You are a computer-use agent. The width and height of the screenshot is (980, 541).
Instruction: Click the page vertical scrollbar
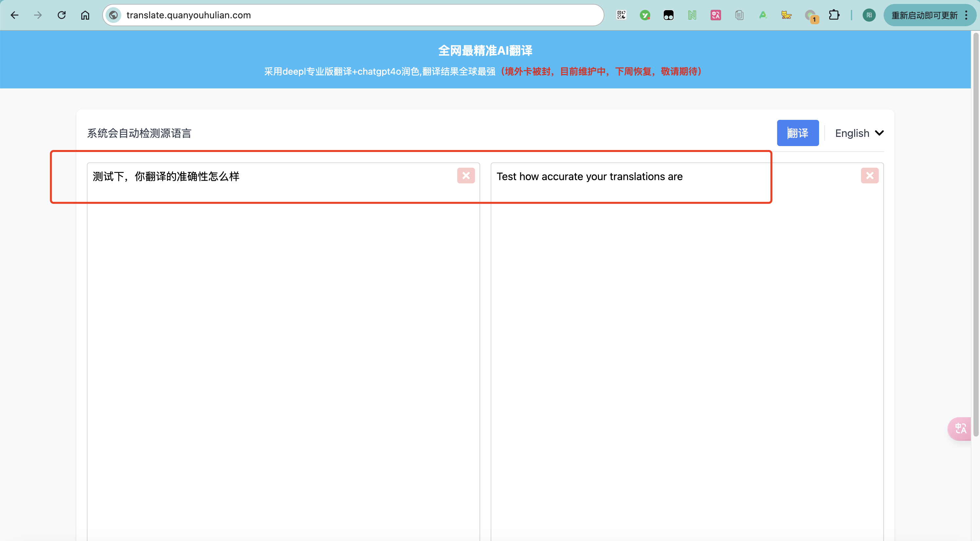click(x=976, y=234)
